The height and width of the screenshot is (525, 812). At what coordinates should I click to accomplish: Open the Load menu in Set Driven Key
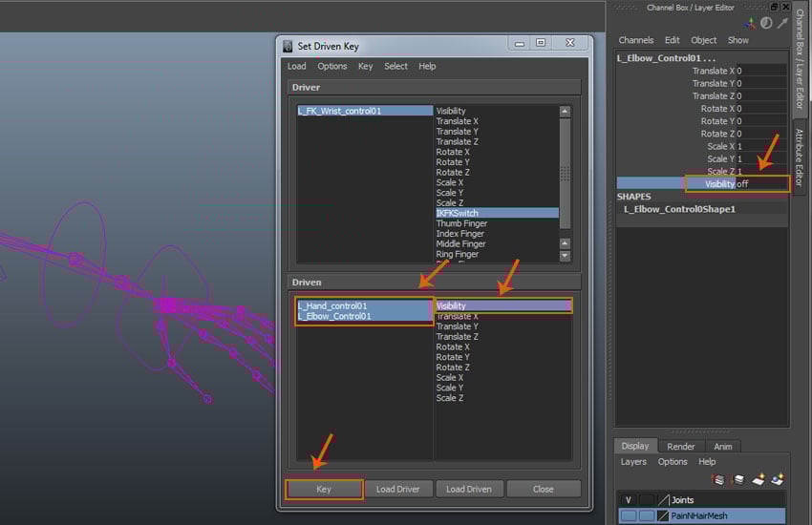[297, 66]
